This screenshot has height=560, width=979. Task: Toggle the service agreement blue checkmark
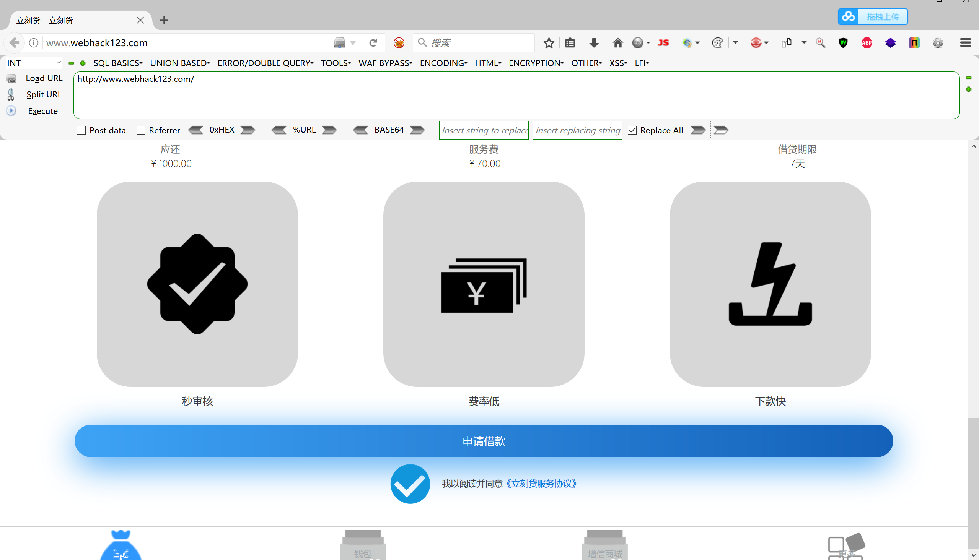[410, 484]
